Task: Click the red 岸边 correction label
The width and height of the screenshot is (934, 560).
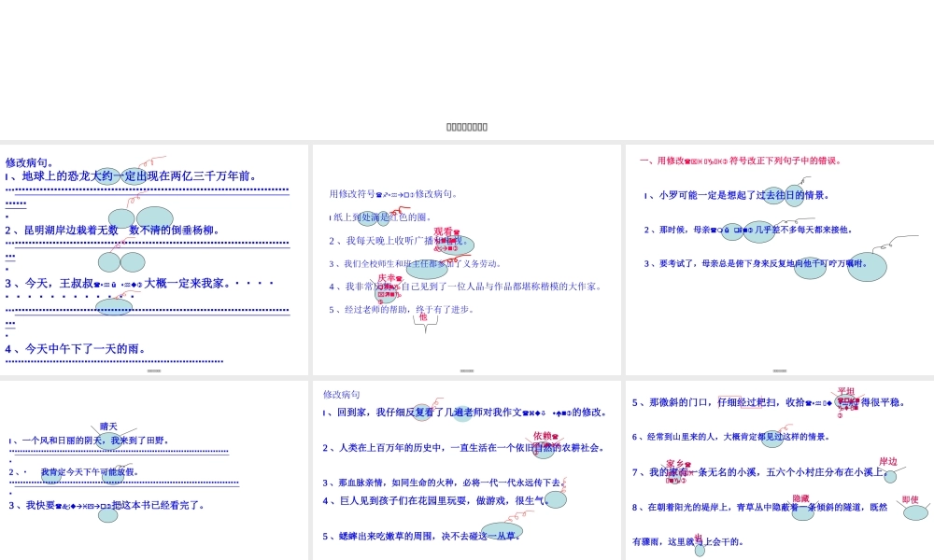Action: tap(888, 461)
